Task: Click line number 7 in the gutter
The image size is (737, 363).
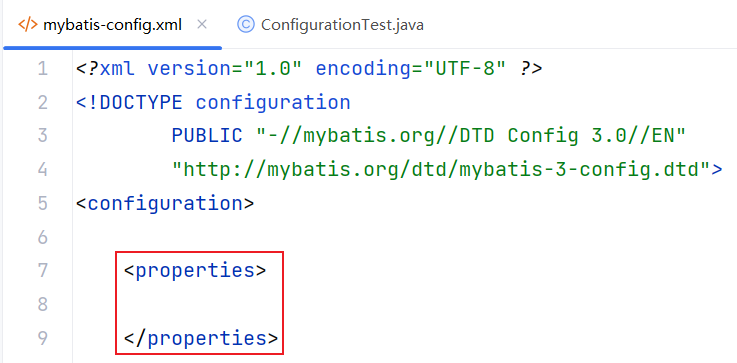Action: [x=43, y=270]
